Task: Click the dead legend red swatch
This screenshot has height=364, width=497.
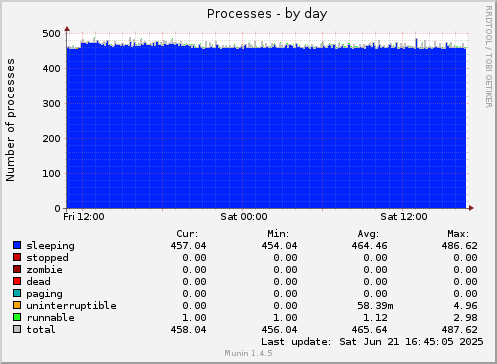Action: tap(17, 281)
